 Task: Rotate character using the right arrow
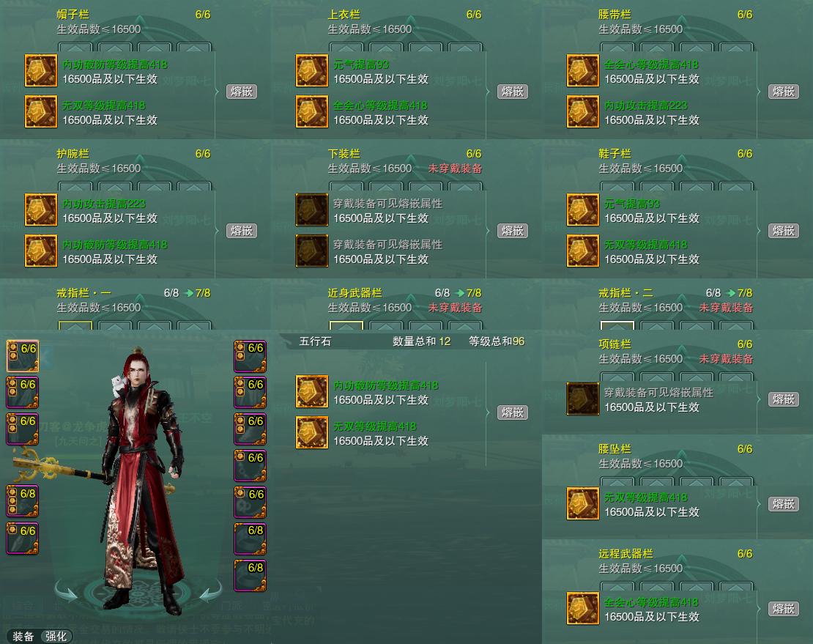[211, 591]
